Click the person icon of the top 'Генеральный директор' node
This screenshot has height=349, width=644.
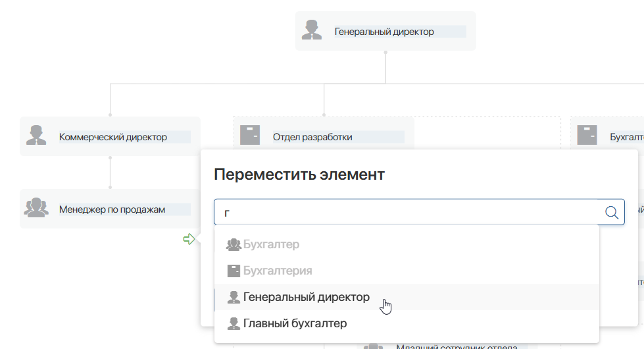[312, 30]
